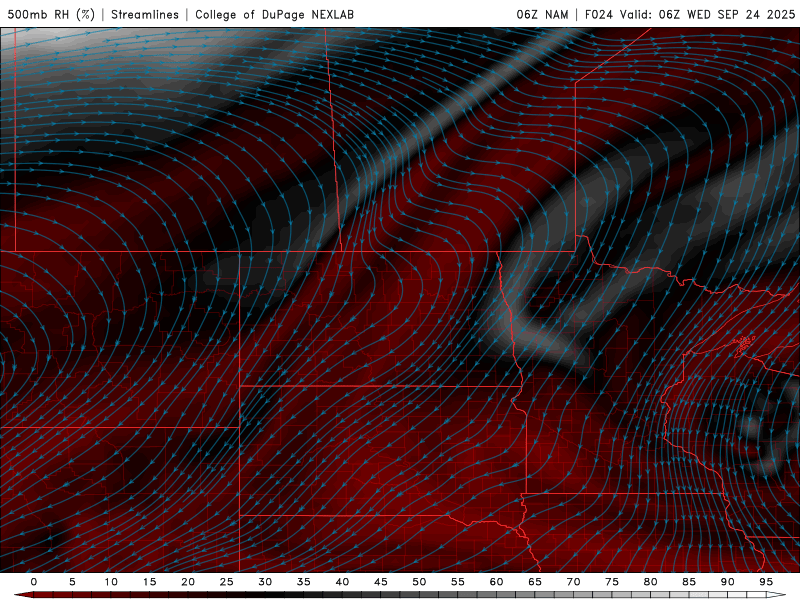Select the colorbar label "80"

(650, 582)
